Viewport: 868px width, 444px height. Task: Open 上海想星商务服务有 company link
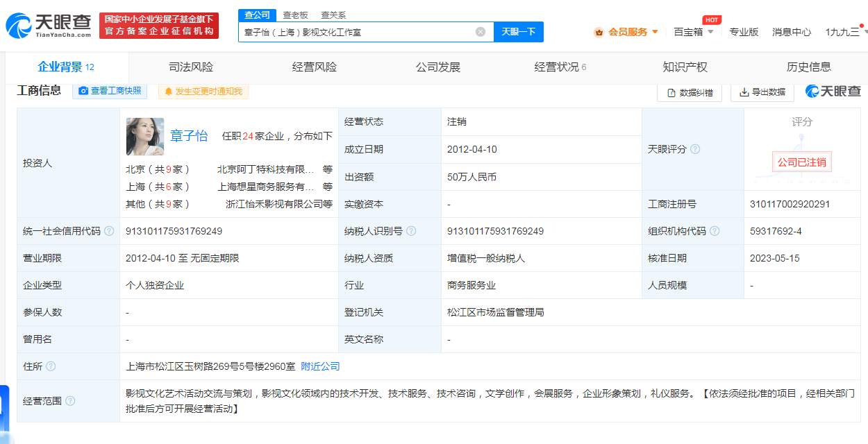(x=266, y=187)
